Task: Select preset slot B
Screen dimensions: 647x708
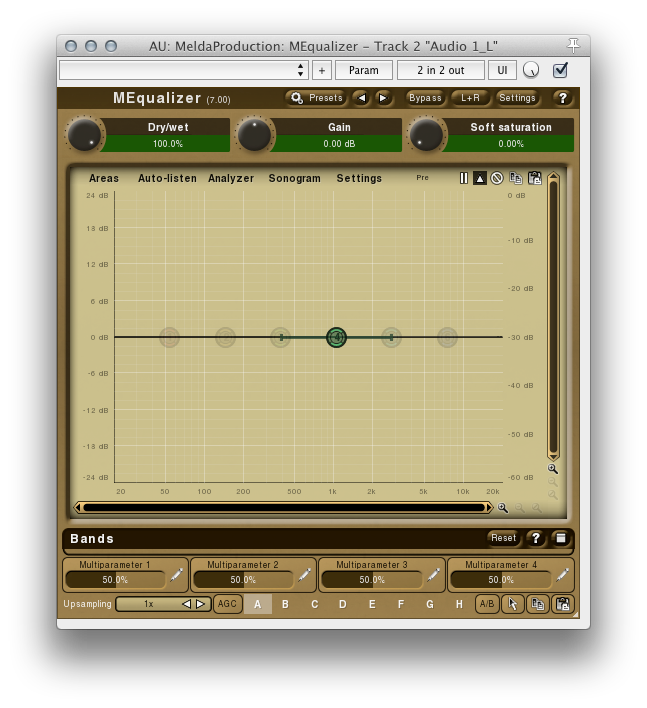Action: tap(285, 604)
